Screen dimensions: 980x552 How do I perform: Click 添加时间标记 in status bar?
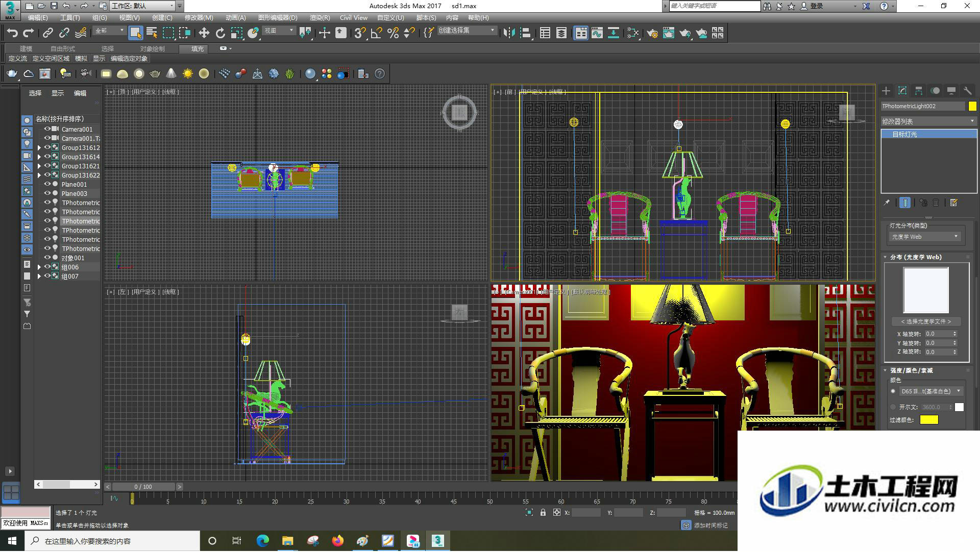[x=710, y=525]
